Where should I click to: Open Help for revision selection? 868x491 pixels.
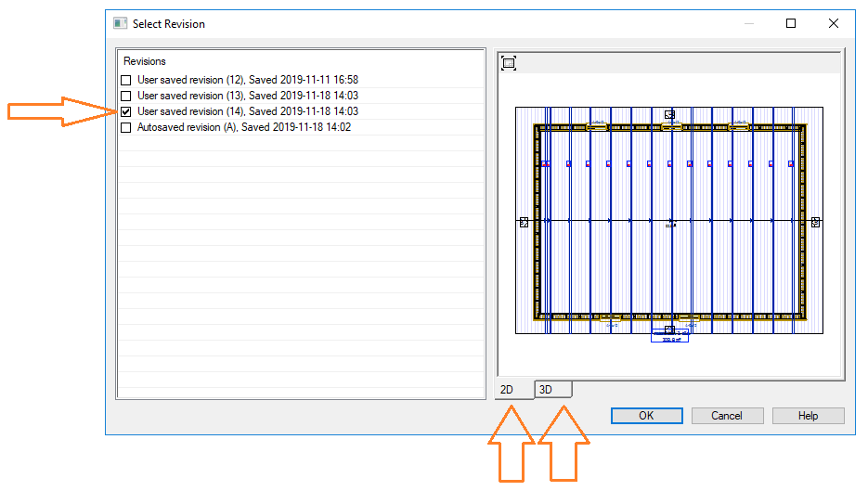(x=808, y=416)
